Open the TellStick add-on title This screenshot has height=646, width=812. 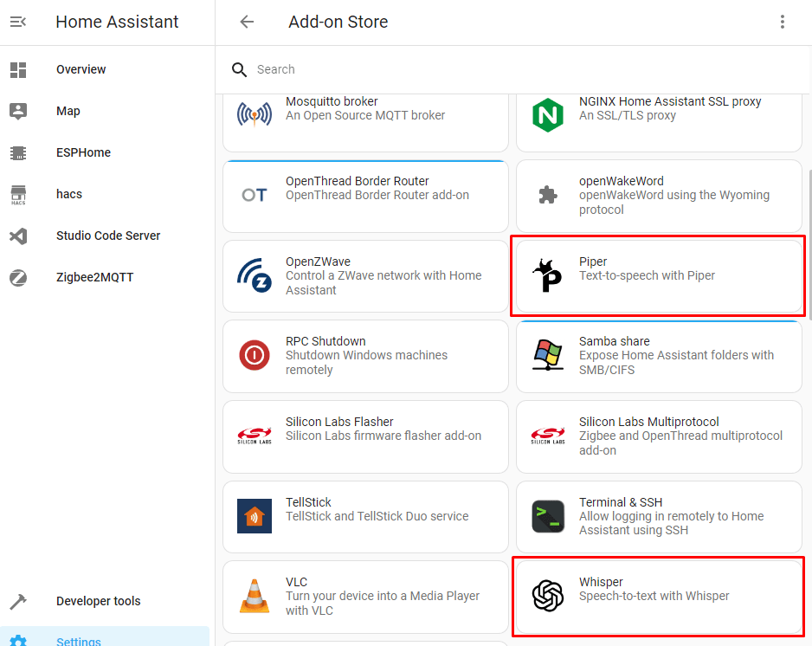(309, 502)
